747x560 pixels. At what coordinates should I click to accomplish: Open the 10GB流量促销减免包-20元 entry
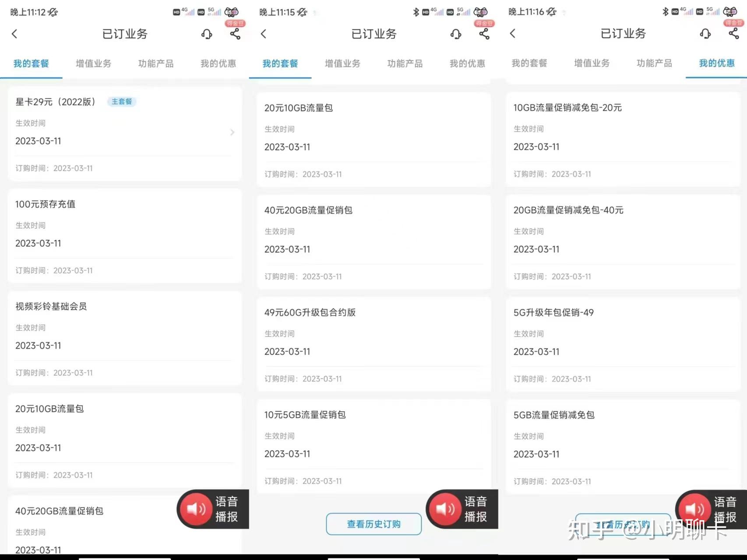click(x=623, y=140)
